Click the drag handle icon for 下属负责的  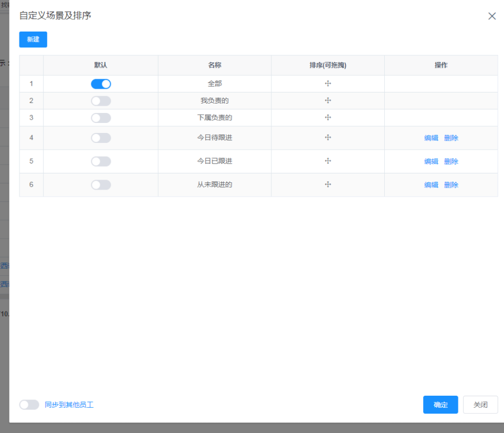[328, 118]
